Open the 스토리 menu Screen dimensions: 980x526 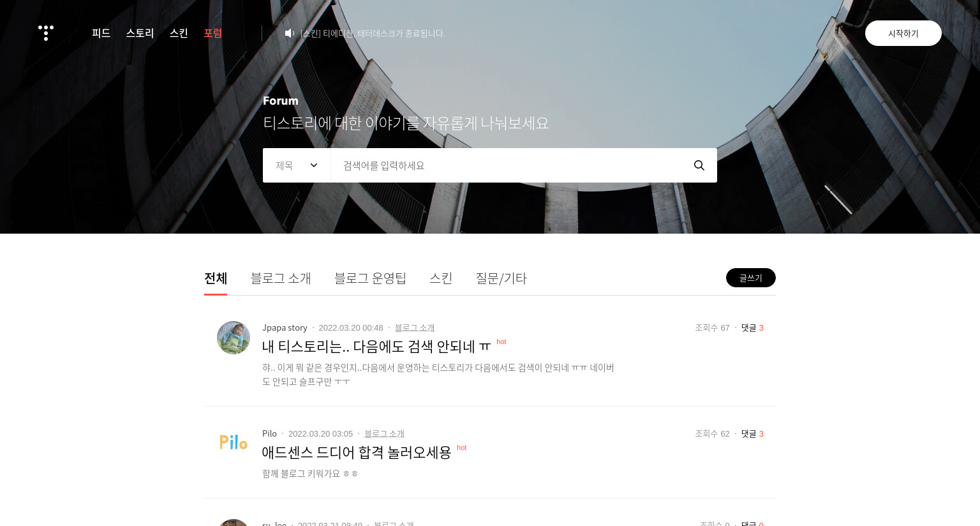pyautogui.click(x=140, y=33)
